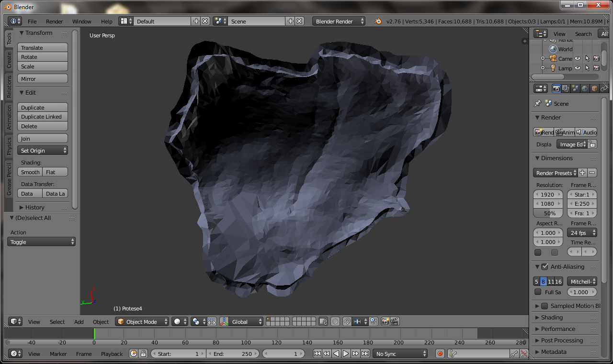
Task: Open the Toggle action dropdown
Action: pyautogui.click(x=41, y=242)
